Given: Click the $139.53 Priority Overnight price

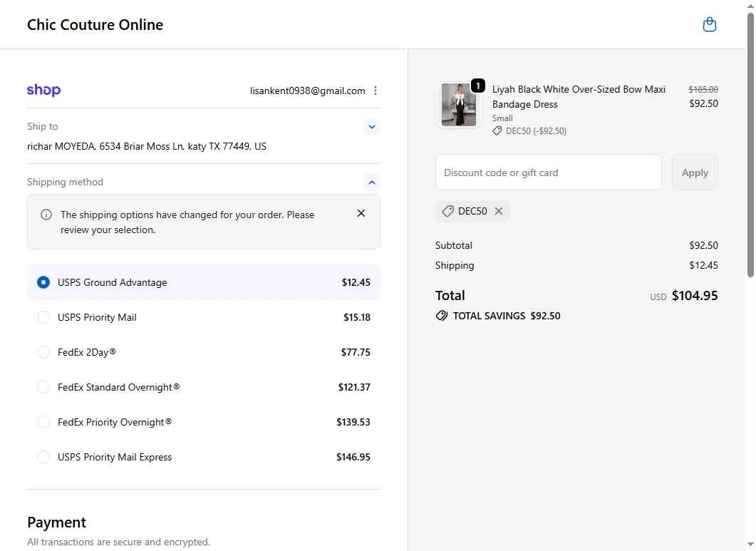Looking at the screenshot, I should 353,422.
